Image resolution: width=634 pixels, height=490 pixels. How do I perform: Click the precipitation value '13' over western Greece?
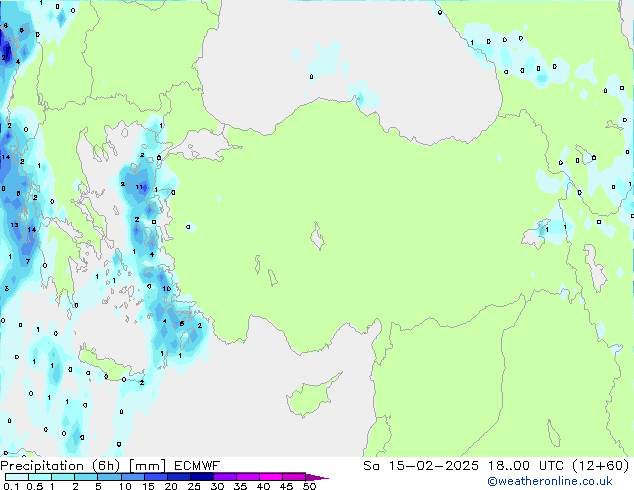[x=14, y=225]
